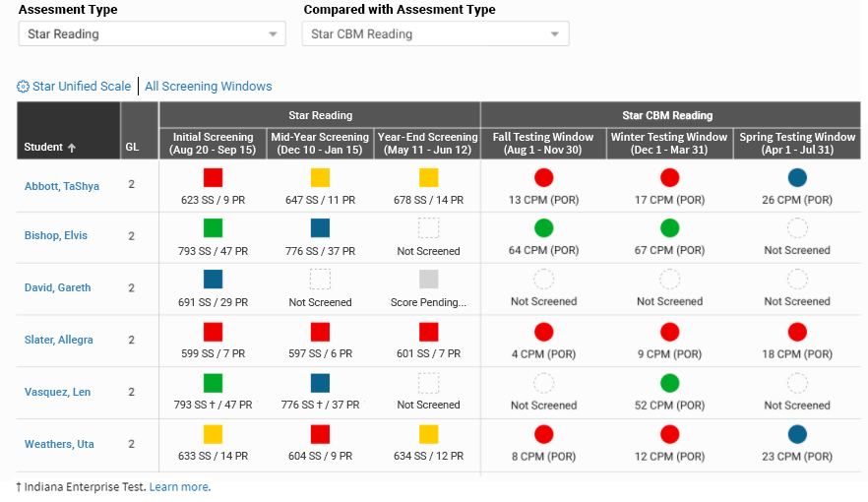
Task: Select the 52 CPM (POR) value
Action: click(670, 406)
